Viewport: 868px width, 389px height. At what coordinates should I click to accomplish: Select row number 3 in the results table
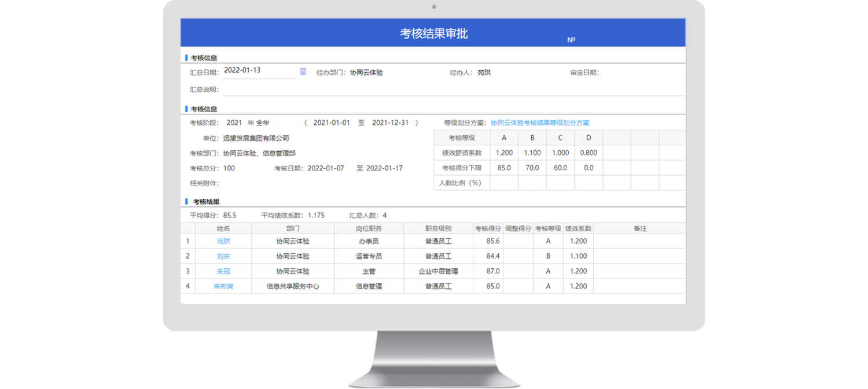[187, 272]
